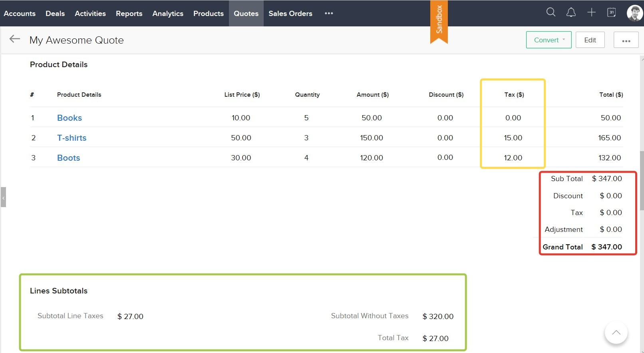Click the My Awesome Quote title
644x353 pixels.
click(77, 40)
